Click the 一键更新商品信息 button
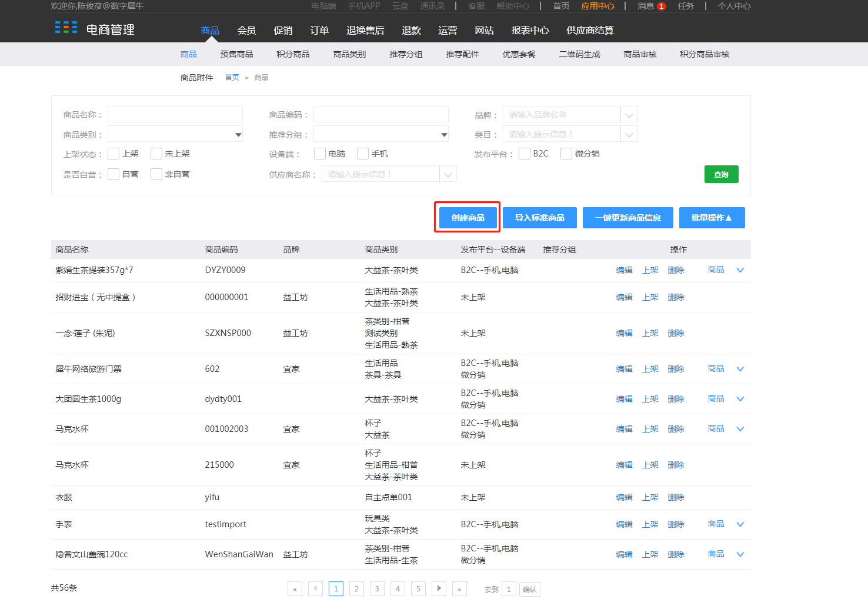Image resolution: width=868 pixels, height=612 pixels. 628,218
